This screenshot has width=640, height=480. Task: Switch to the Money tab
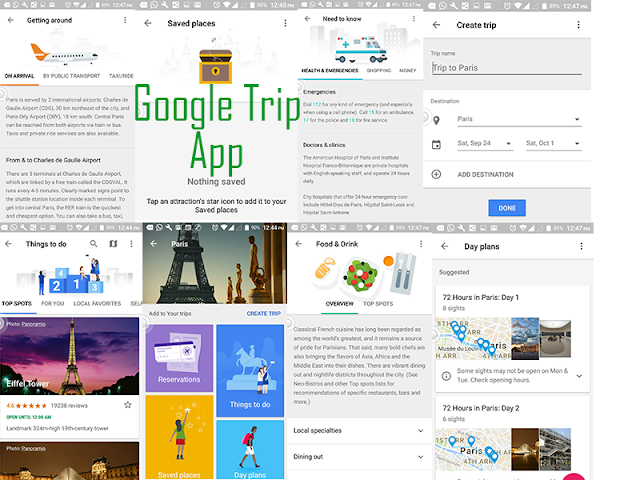pos(408,71)
